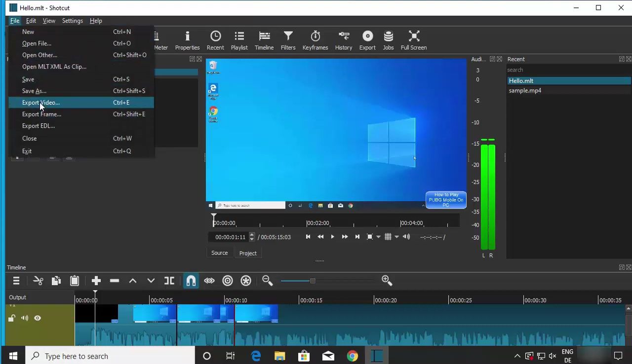Rewind the player
Image resolution: width=632 pixels, height=364 pixels.
pyautogui.click(x=320, y=237)
